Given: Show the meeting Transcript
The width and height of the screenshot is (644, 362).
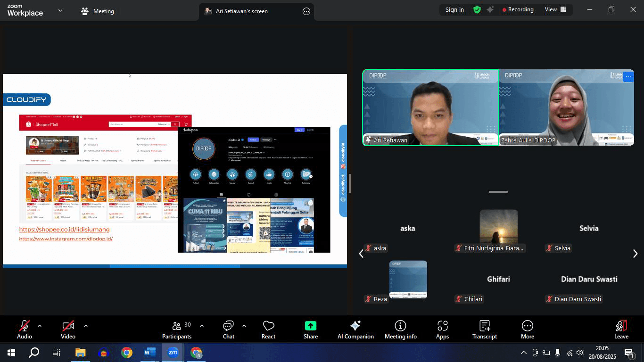Looking at the screenshot, I should point(484,329).
